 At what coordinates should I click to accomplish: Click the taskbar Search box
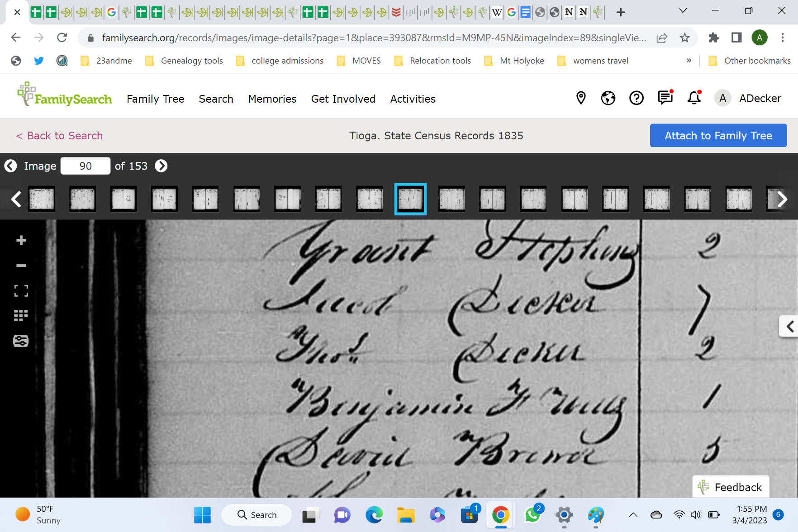[257, 515]
